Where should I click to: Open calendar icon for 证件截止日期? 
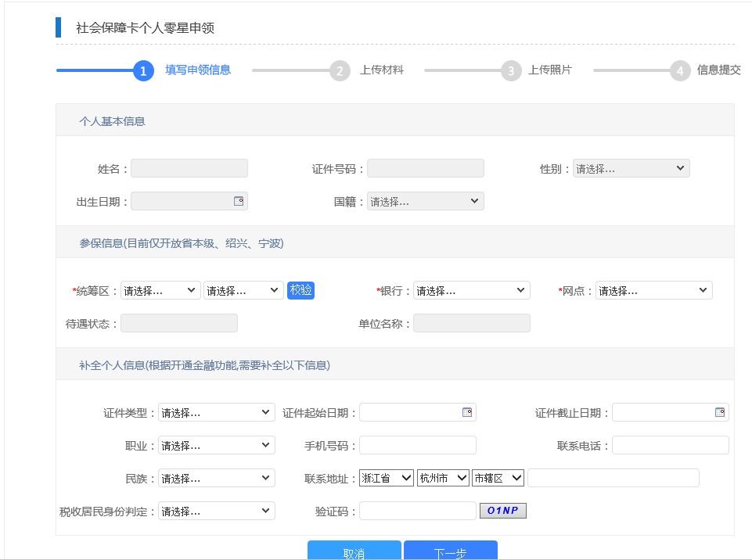pyautogui.click(x=720, y=412)
